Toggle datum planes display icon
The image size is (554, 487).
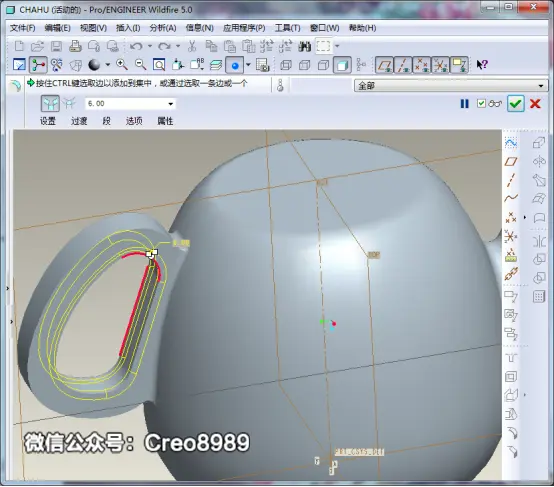384,65
